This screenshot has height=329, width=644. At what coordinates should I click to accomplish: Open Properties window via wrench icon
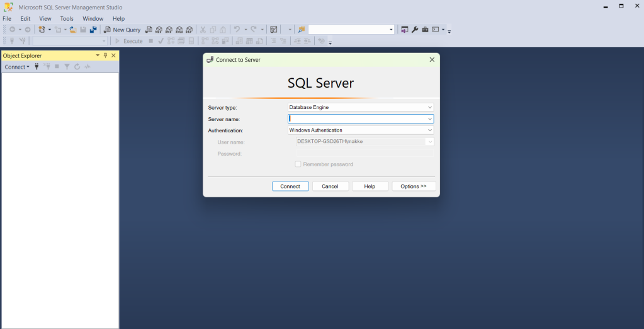click(x=415, y=30)
